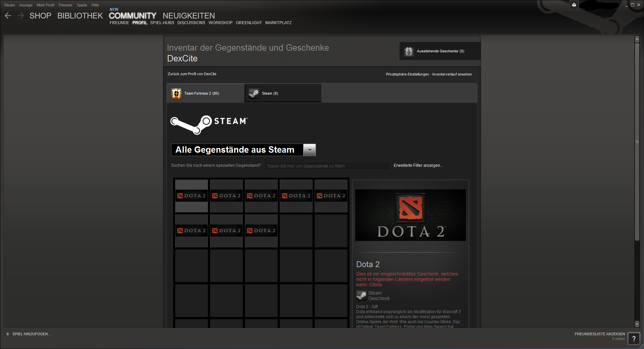Select the third Dota 2 gift, second row

coord(261,231)
